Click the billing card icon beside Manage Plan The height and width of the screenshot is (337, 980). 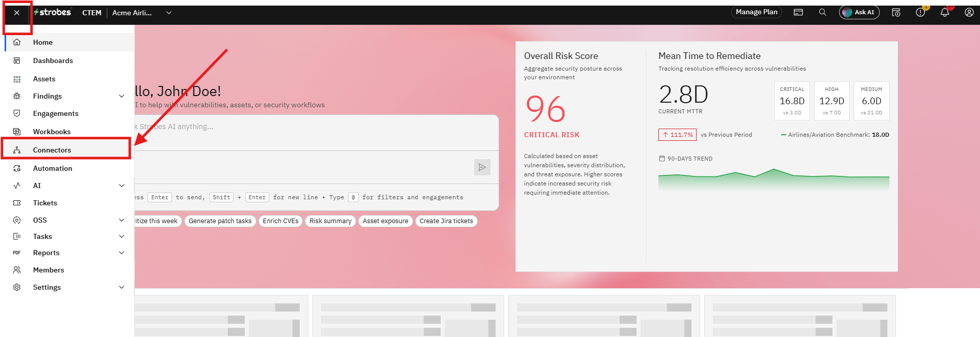click(798, 12)
